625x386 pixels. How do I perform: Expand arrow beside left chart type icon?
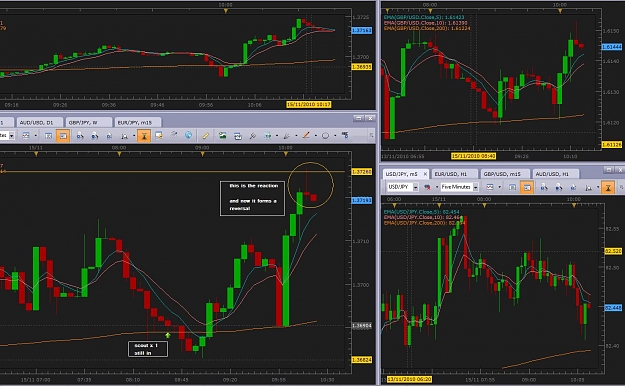(35, 136)
